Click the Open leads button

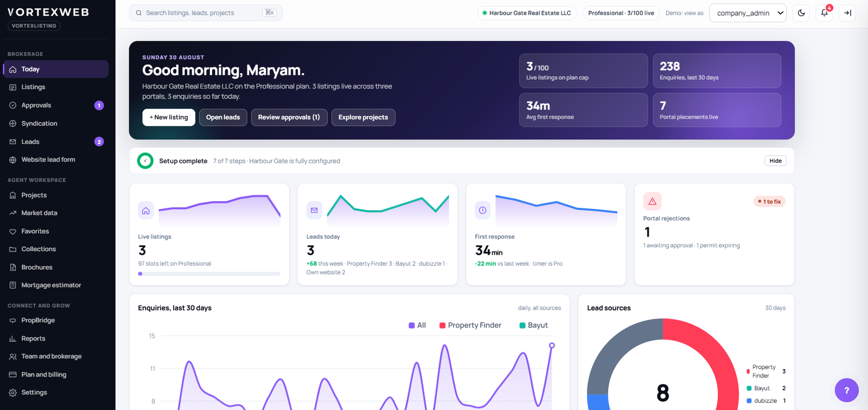(x=223, y=118)
